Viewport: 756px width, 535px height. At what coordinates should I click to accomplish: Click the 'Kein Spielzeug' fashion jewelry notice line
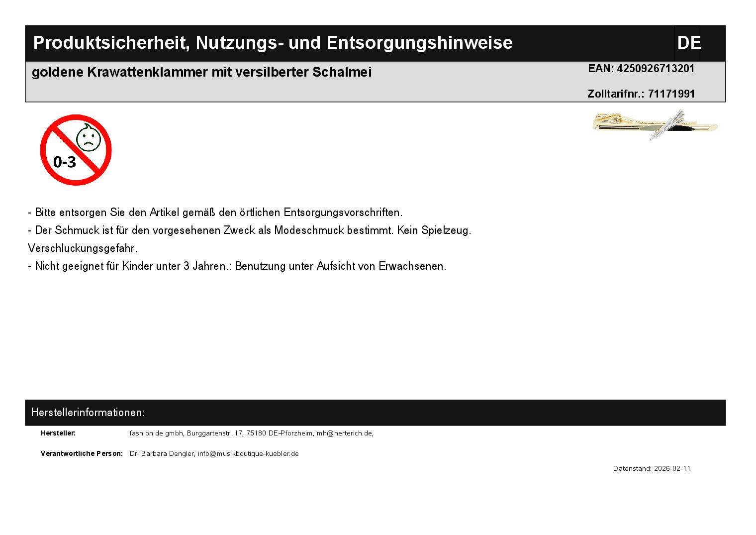pos(249,230)
